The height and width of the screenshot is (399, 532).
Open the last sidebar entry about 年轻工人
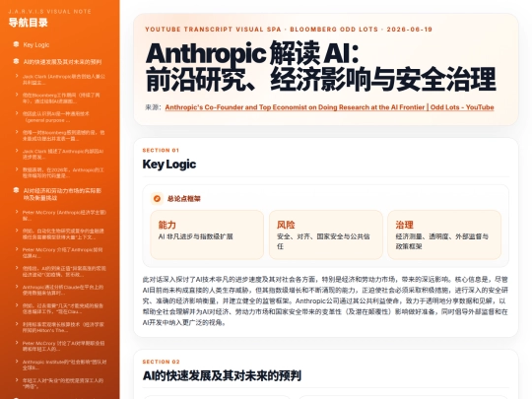click(63, 383)
